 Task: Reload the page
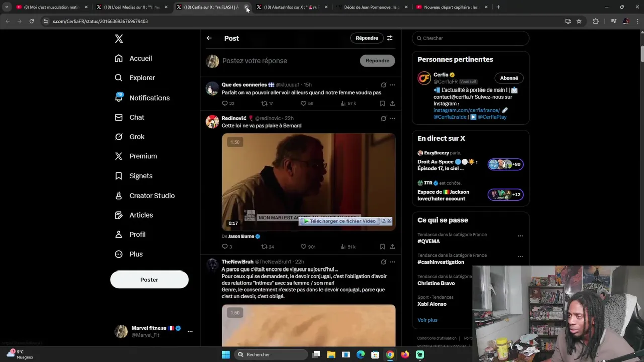point(31,21)
